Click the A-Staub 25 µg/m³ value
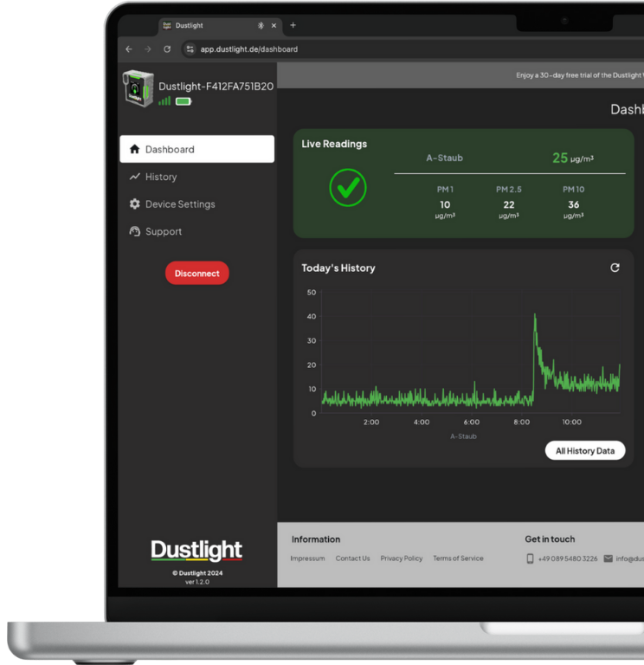The height and width of the screenshot is (665, 644). coord(573,158)
